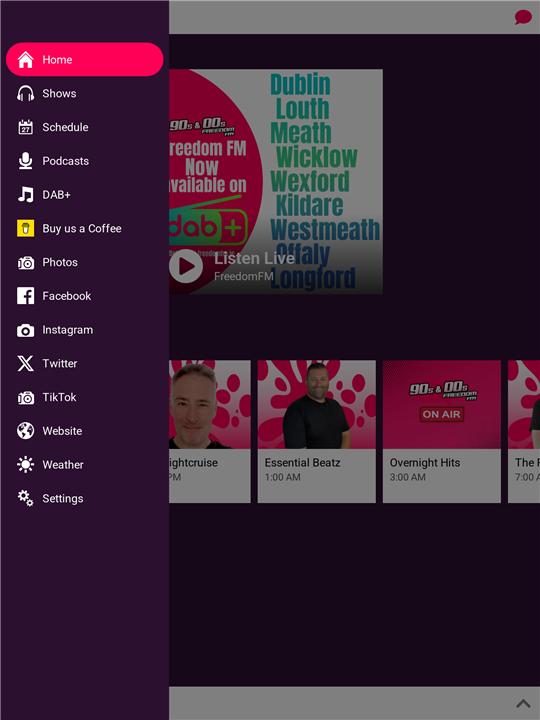
Task: Click the Website globe icon
Action: (x=25, y=431)
